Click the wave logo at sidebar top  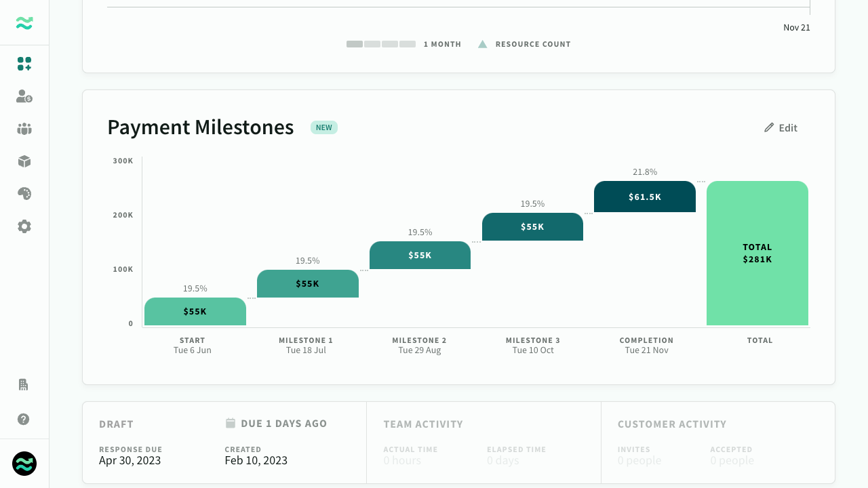click(x=24, y=23)
